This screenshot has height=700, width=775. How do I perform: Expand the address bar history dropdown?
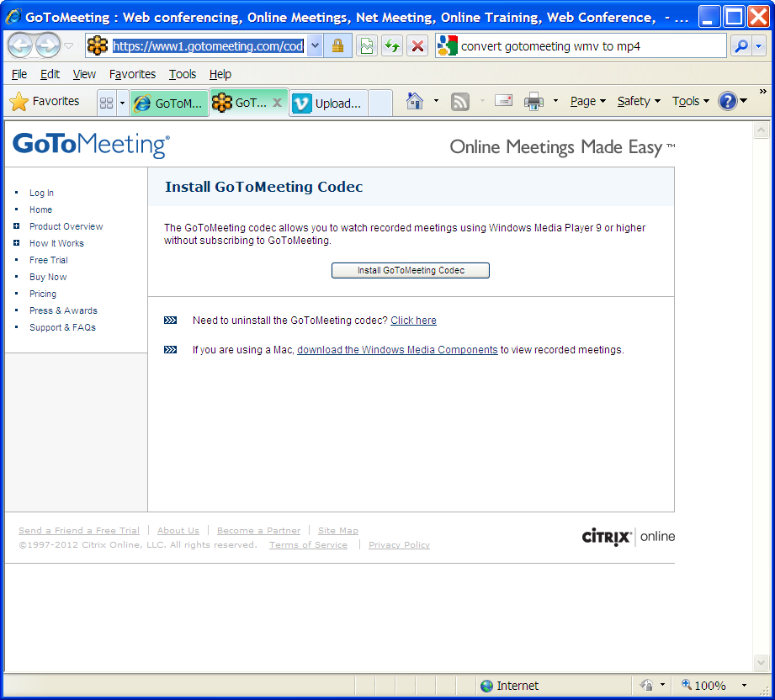tap(315, 46)
